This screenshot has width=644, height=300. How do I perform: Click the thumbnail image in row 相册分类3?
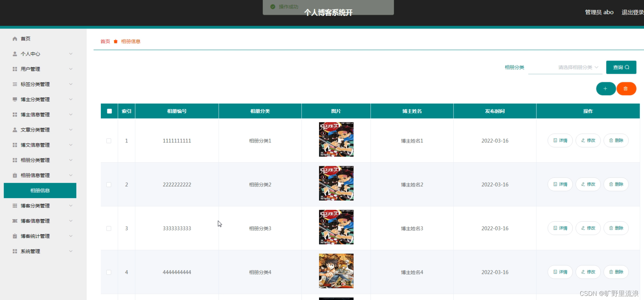click(x=336, y=227)
